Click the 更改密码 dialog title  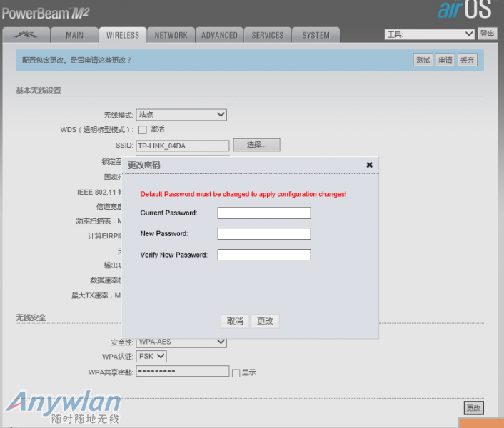[x=144, y=165]
